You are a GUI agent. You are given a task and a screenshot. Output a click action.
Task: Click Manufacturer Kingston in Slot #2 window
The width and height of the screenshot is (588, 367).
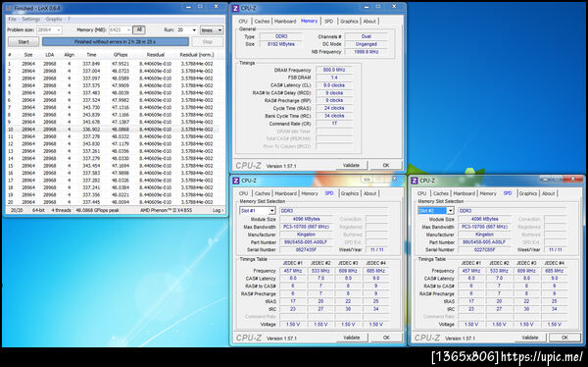pyautogui.click(x=484, y=235)
